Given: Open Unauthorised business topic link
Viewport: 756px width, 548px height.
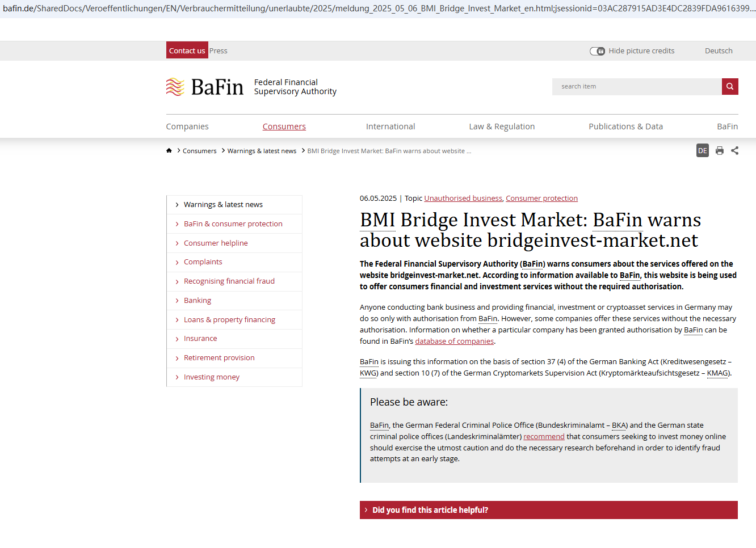Looking at the screenshot, I should (x=463, y=199).
